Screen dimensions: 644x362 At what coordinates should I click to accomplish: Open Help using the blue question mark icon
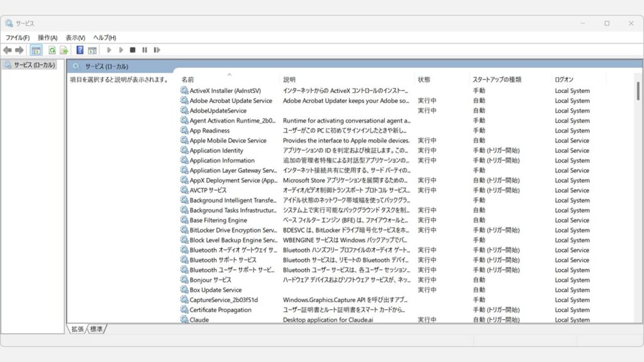pyautogui.click(x=79, y=50)
